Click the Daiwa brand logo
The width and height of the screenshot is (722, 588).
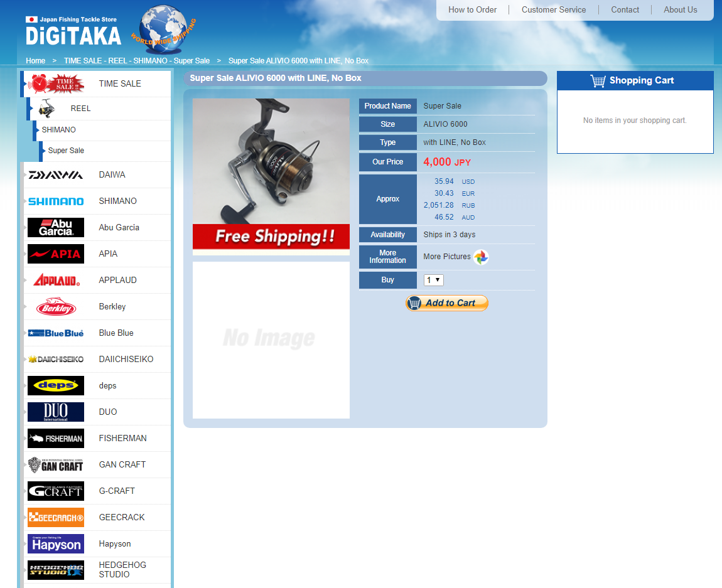(56, 175)
